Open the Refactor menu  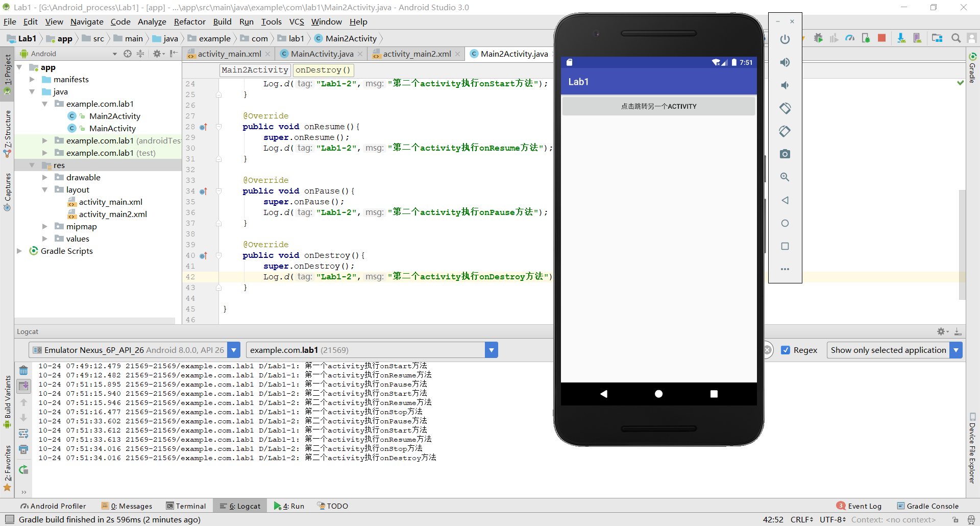click(189, 21)
